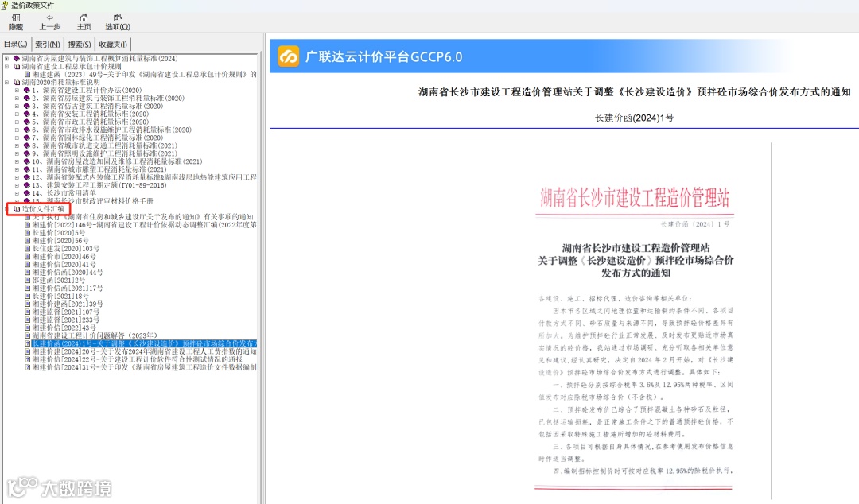This screenshot has width=859, height=504.
Task: Switch to the 收藏夹(I) tab
Action: (x=113, y=45)
